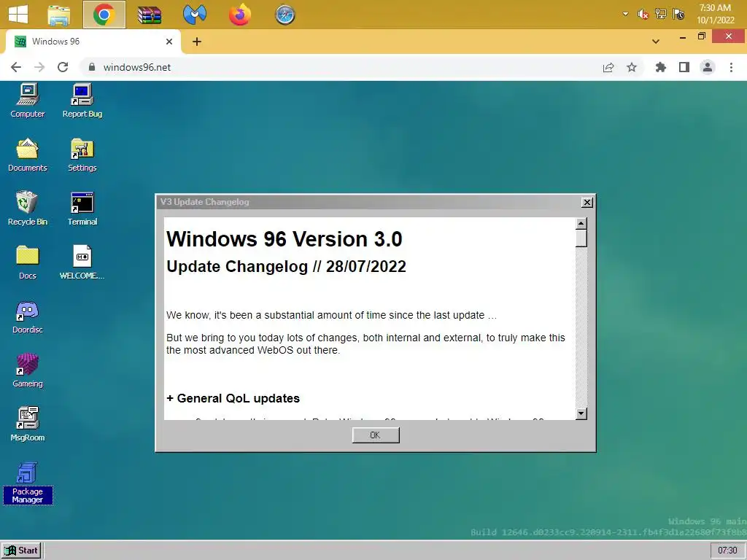Open the Gameing shortcut icon

(27, 370)
